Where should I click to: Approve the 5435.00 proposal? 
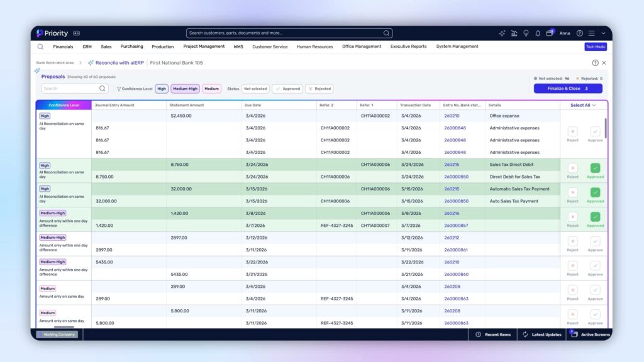pos(595,266)
